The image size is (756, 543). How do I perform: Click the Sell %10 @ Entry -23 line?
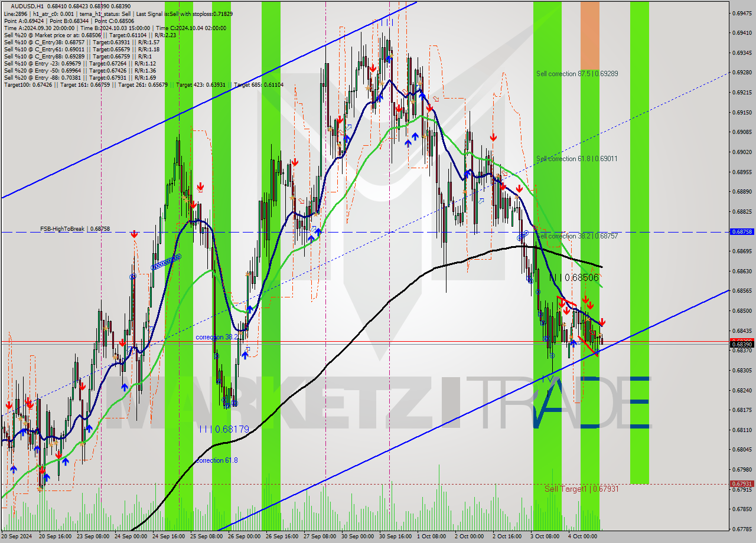pyautogui.click(x=80, y=63)
